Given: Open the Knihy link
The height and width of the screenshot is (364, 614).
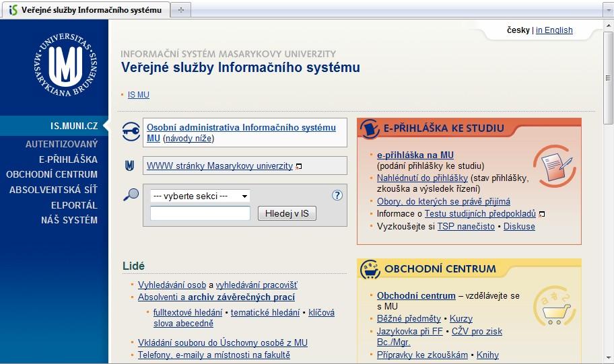Looking at the screenshot, I should pyautogui.click(x=487, y=355).
